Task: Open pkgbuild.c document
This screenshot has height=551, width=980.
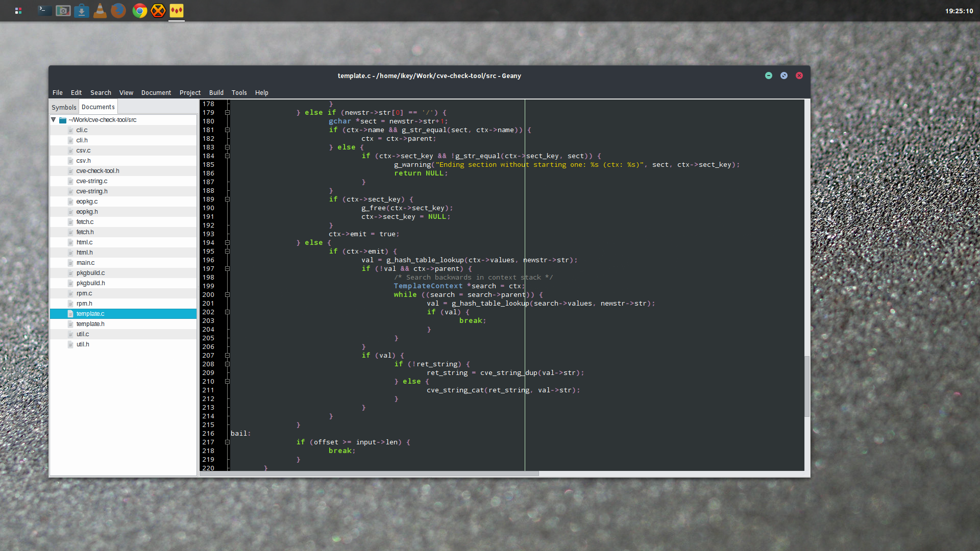Action: coord(123,273)
